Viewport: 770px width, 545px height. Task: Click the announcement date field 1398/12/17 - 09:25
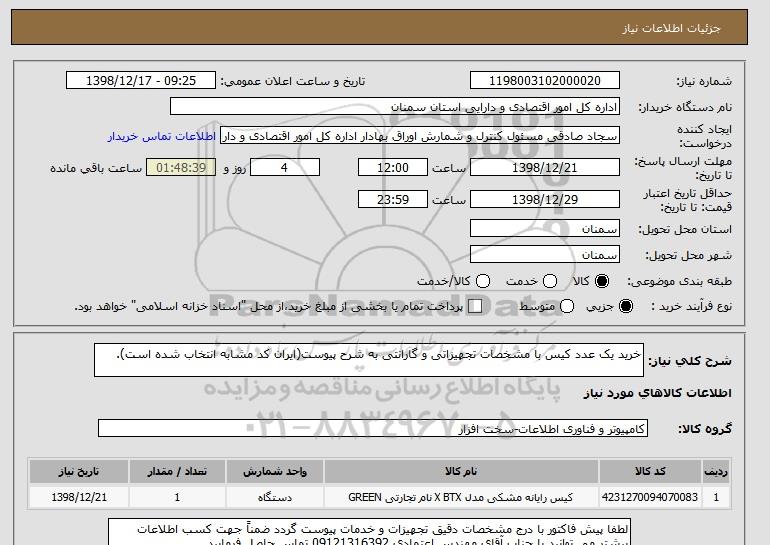pos(141,81)
